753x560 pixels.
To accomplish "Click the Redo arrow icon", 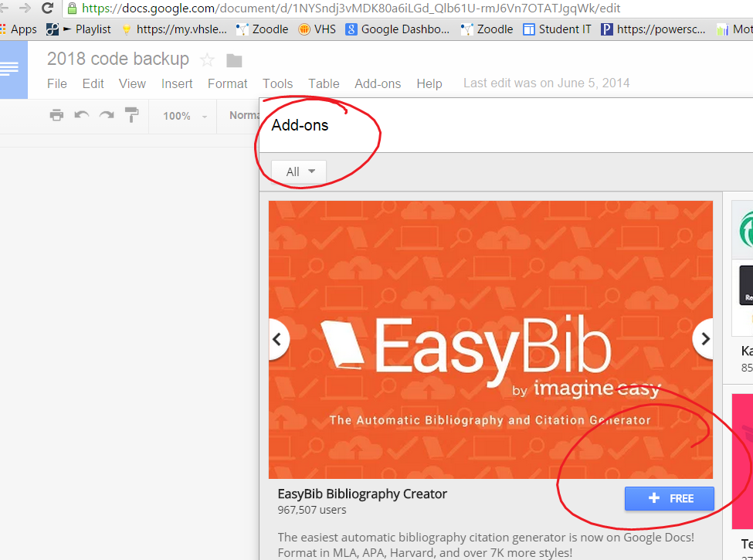I will [107, 116].
